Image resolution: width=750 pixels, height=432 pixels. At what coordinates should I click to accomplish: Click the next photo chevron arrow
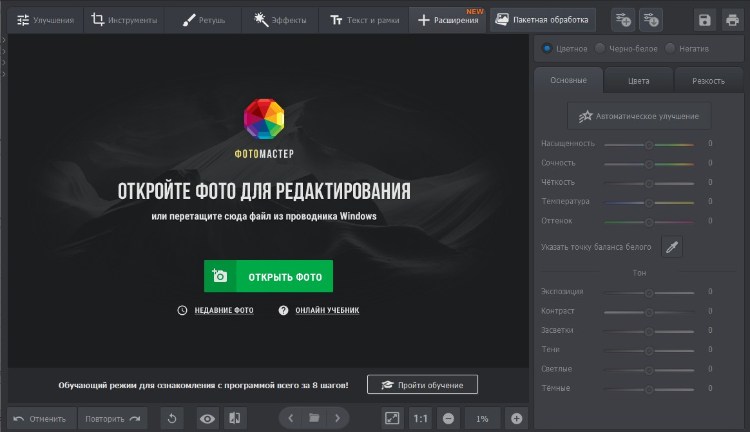tap(338, 418)
